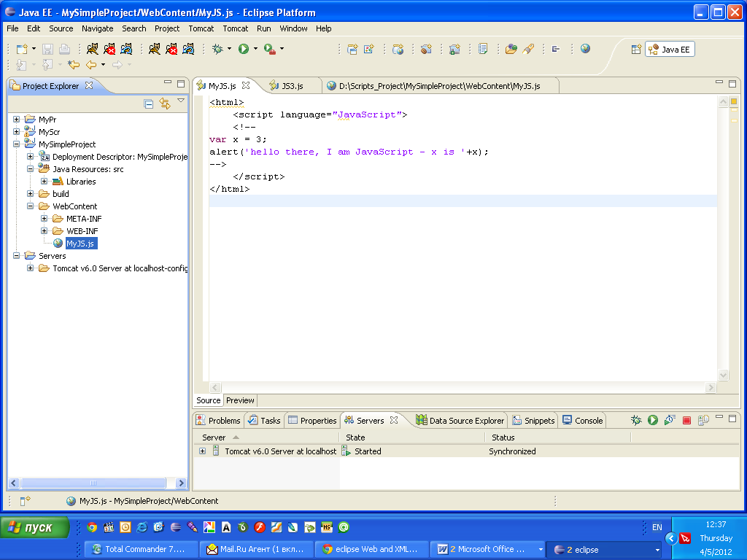Switch to the JS3.js editor tab
The height and width of the screenshot is (560, 747).
[x=292, y=86]
